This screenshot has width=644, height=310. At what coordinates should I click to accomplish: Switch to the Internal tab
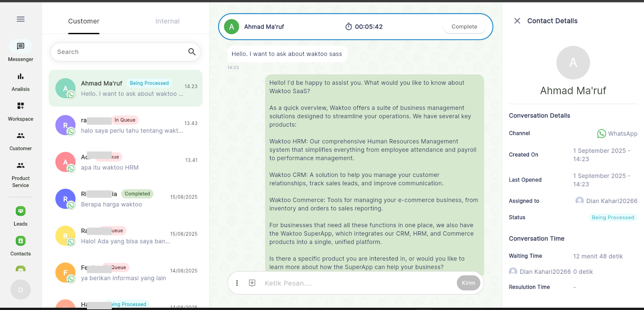click(x=167, y=21)
